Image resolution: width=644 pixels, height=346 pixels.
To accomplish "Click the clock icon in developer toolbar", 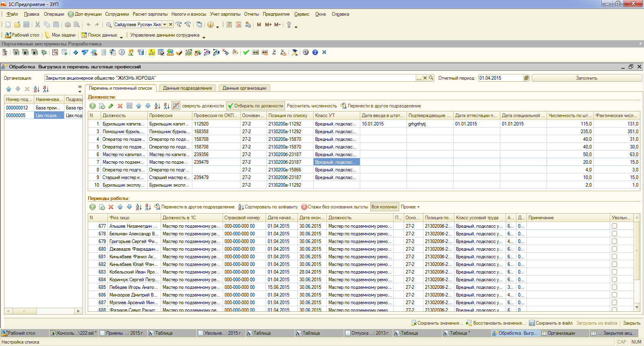I will [122, 52].
